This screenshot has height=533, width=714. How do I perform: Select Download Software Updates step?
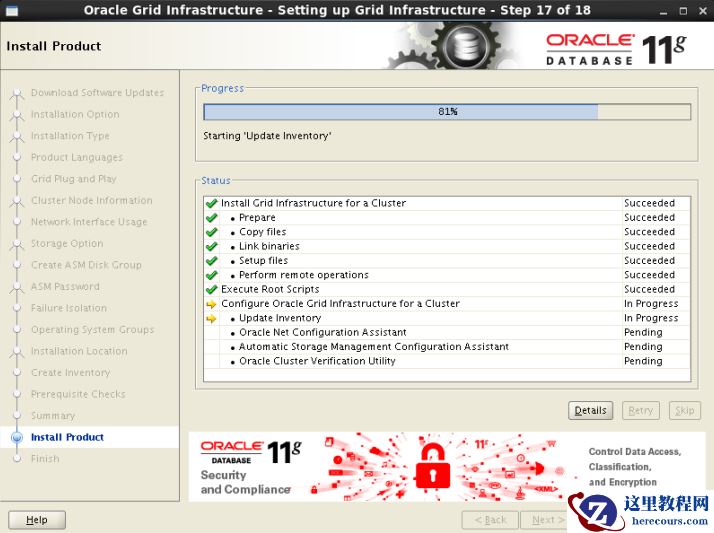click(x=97, y=93)
